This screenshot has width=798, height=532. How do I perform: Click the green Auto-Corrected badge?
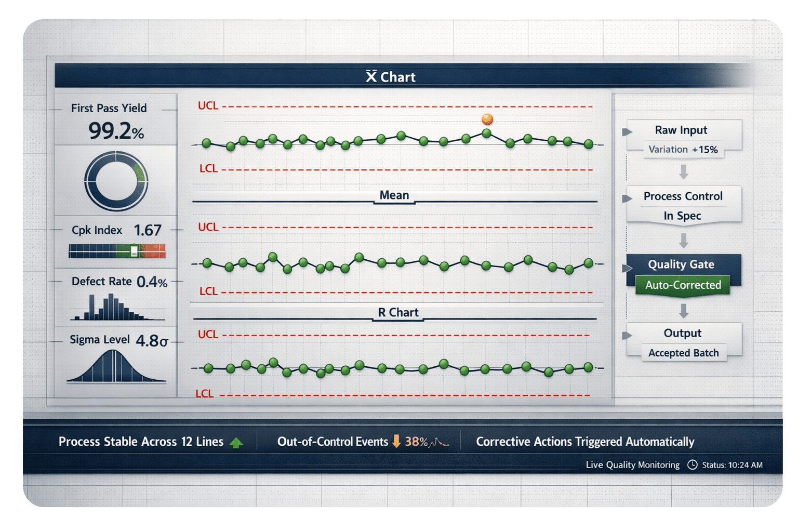tap(683, 285)
